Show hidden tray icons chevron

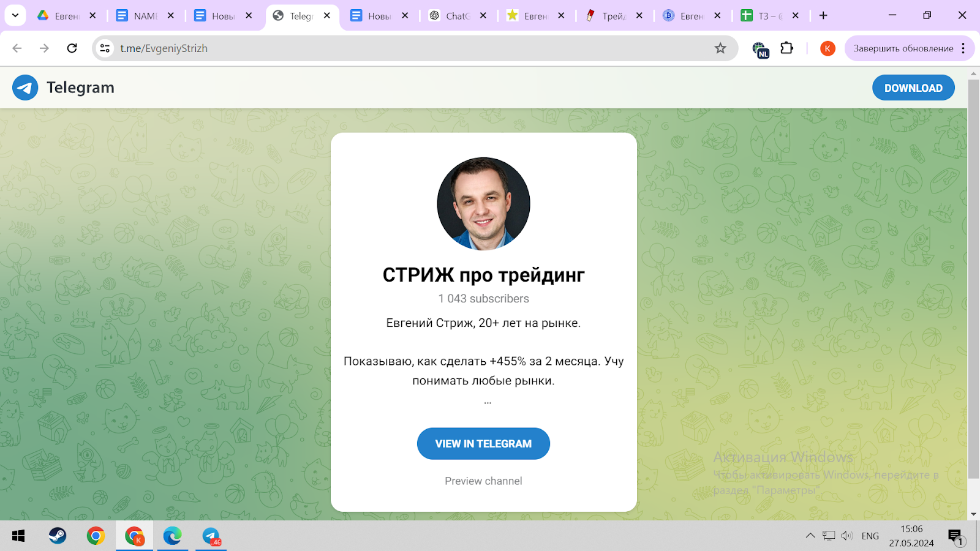[x=810, y=536]
